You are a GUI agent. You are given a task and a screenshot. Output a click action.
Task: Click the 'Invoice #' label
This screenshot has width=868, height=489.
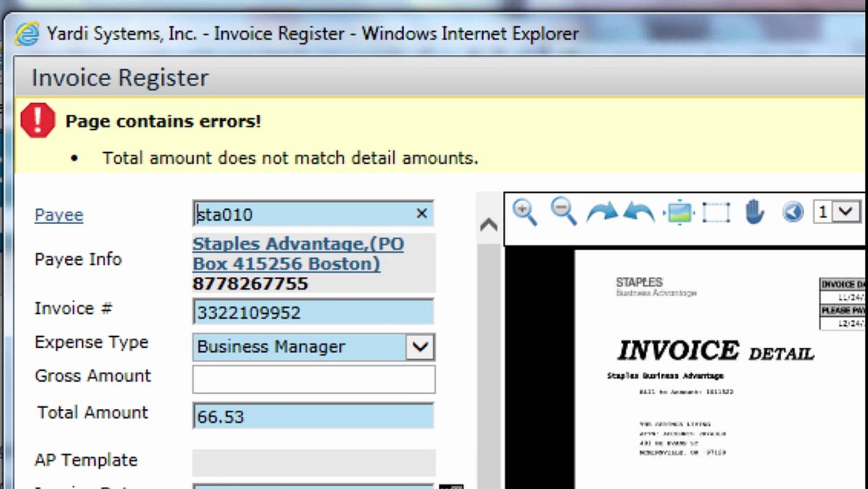point(73,308)
